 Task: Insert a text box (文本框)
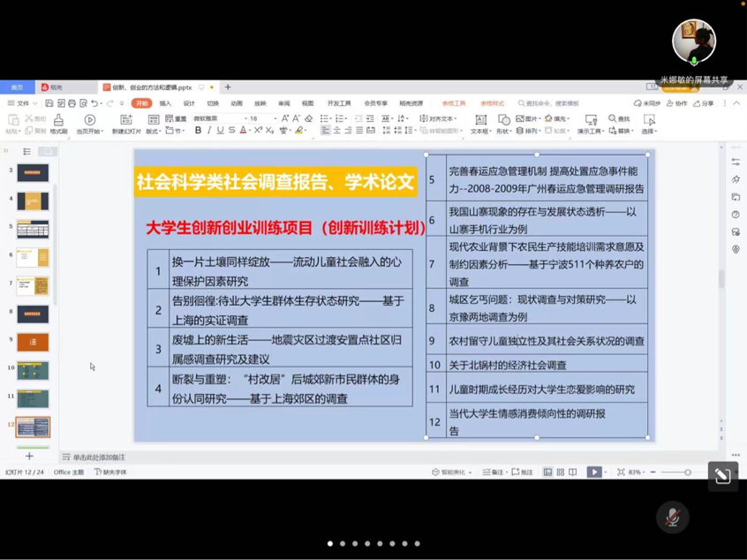[x=480, y=120]
